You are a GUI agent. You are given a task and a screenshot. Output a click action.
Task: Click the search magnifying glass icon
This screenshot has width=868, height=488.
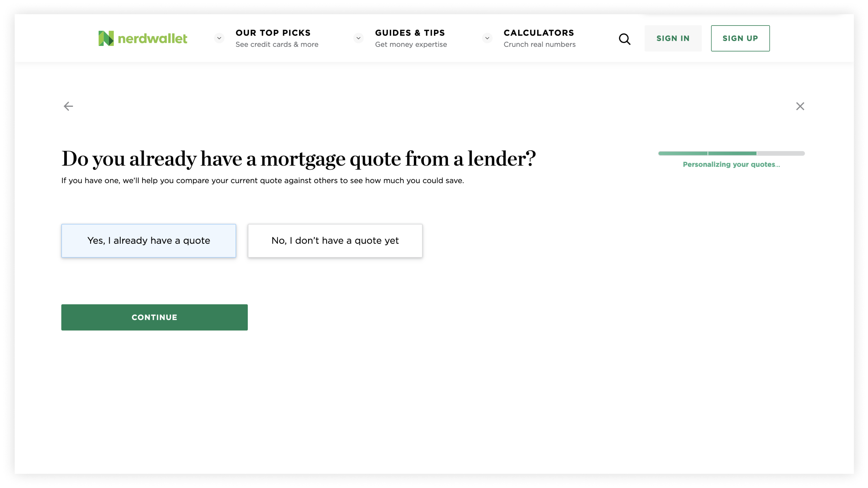(x=624, y=39)
